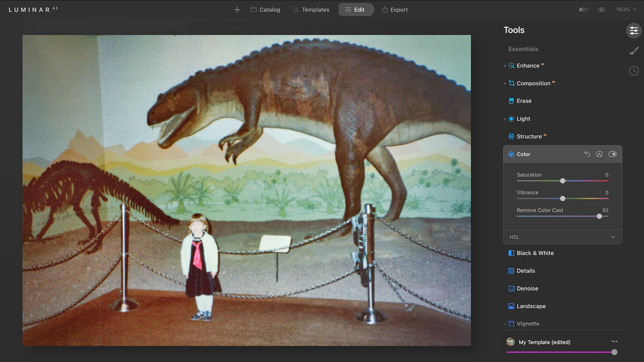Open the Tools sliders panel icon
Screen dimensions: 644x362
[x=633, y=31]
